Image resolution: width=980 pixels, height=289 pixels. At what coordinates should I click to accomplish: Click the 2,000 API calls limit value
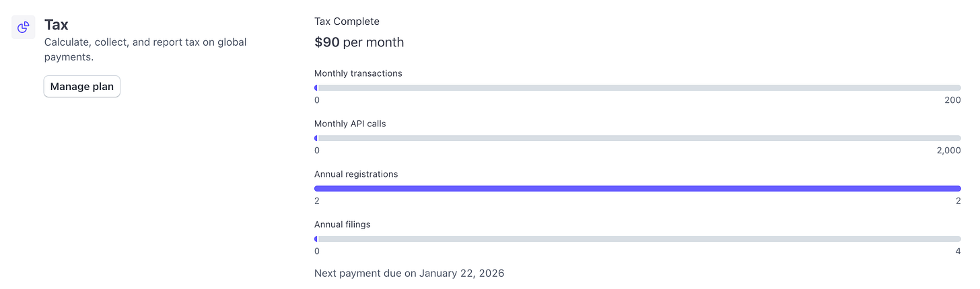[x=949, y=151]
